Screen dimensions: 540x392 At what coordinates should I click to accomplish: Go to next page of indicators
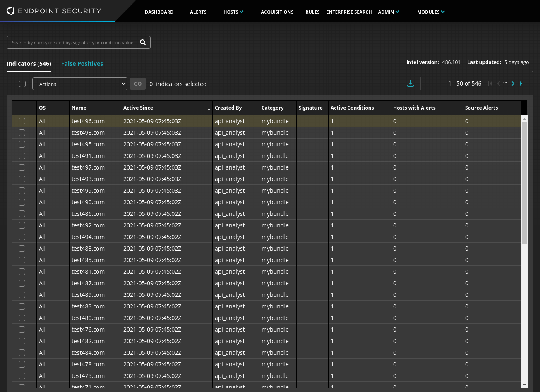pos(513,84)
